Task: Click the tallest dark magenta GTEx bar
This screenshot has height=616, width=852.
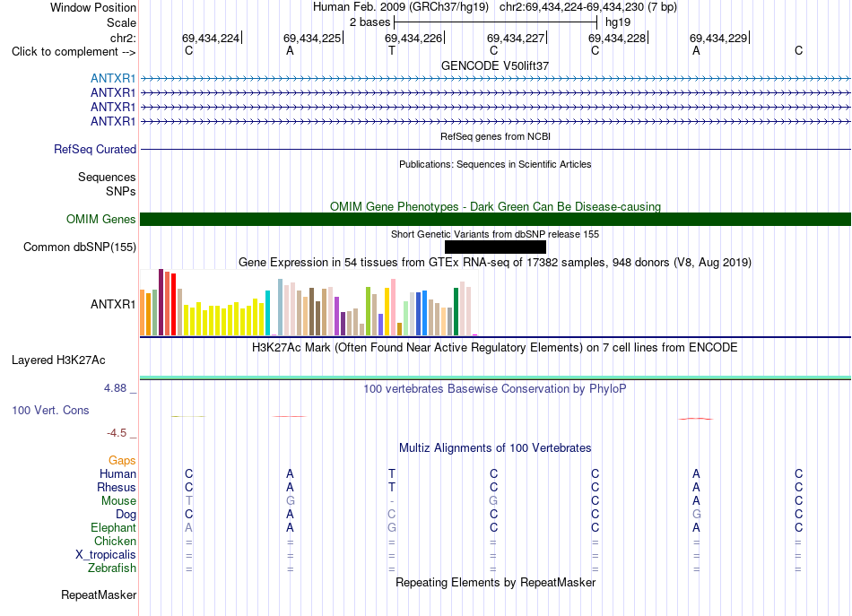Action: click(x=161, y=302)
